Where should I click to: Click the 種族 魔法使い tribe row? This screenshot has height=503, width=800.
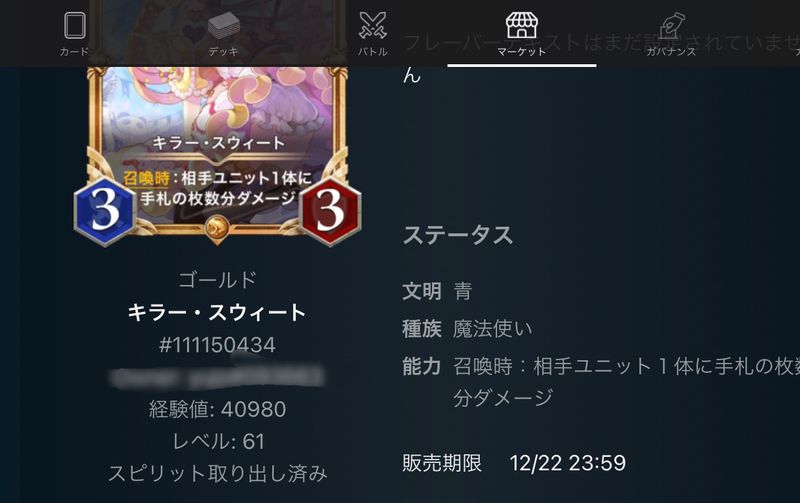[x=467, y=329]
